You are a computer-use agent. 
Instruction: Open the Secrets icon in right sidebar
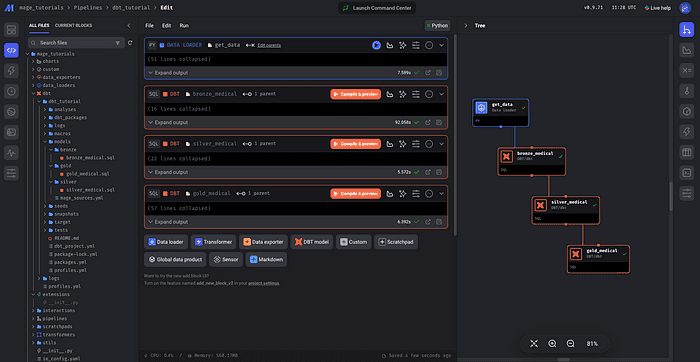pos(686,91)
